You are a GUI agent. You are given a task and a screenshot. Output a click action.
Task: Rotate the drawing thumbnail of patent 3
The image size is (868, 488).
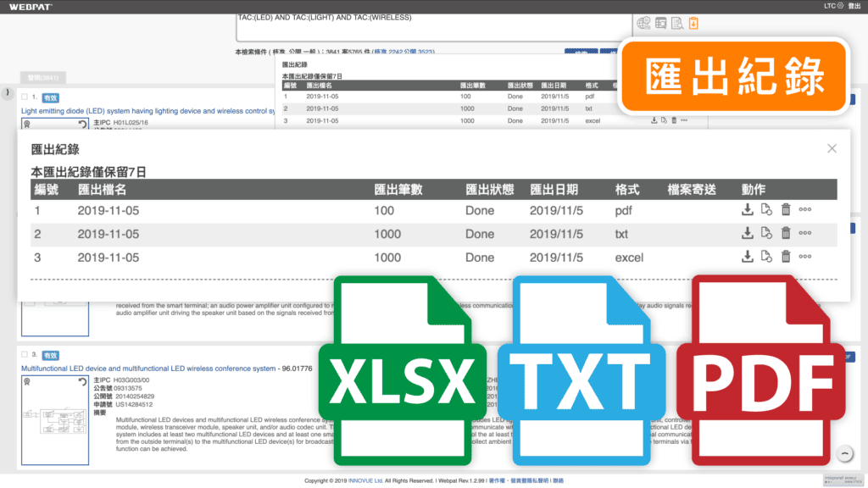tap(82, 382)
